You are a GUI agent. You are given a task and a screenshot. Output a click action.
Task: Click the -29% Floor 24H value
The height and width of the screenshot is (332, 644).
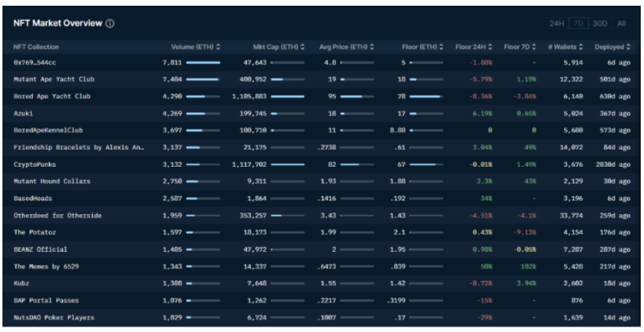[485, 317]
